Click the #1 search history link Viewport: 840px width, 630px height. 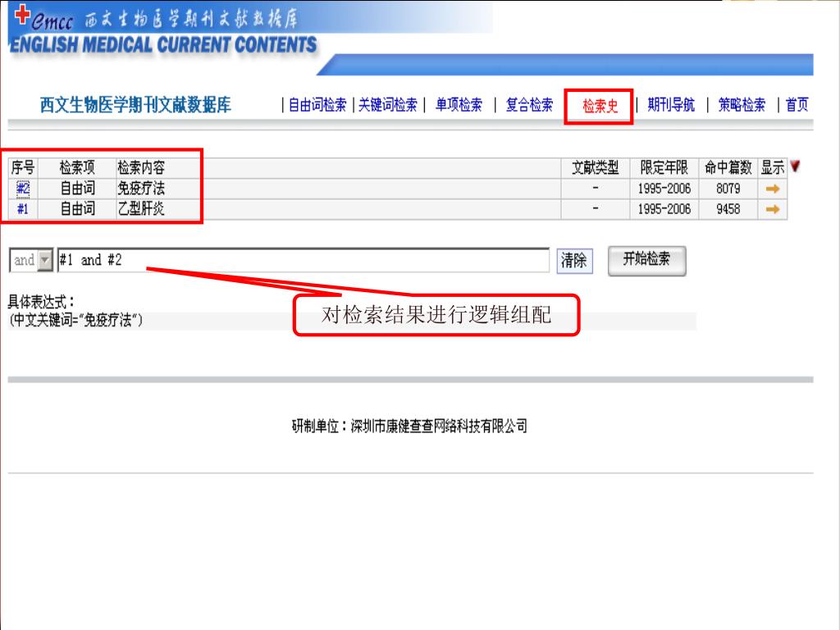(x=23, y=209)
